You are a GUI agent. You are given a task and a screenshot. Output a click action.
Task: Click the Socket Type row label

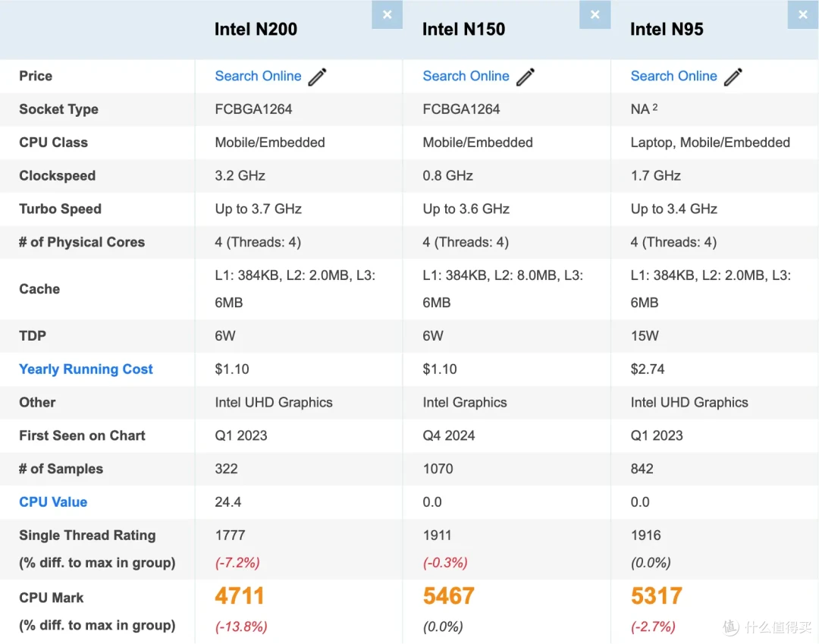[x=58, y=109]
